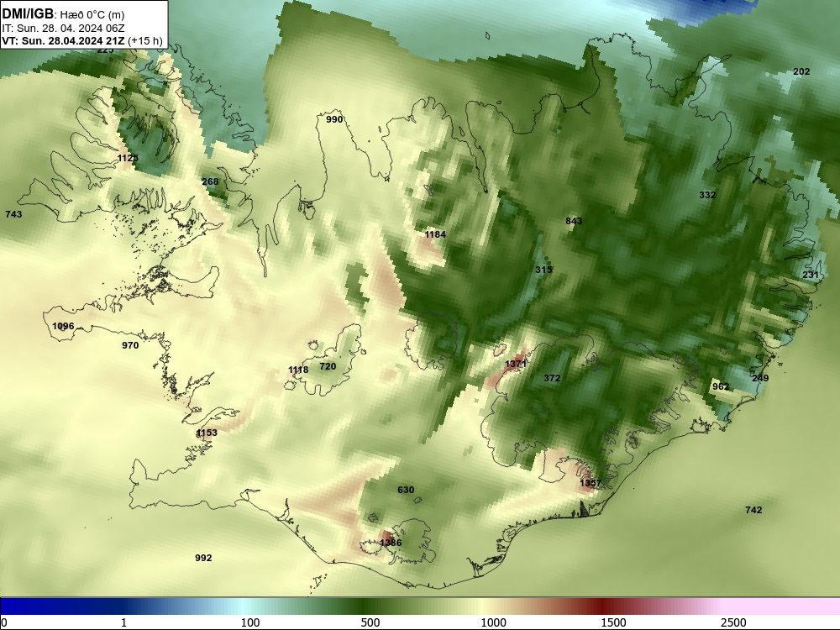Click the 332 value on the map
Screen dimensions: 840x630
coord(707,195)
